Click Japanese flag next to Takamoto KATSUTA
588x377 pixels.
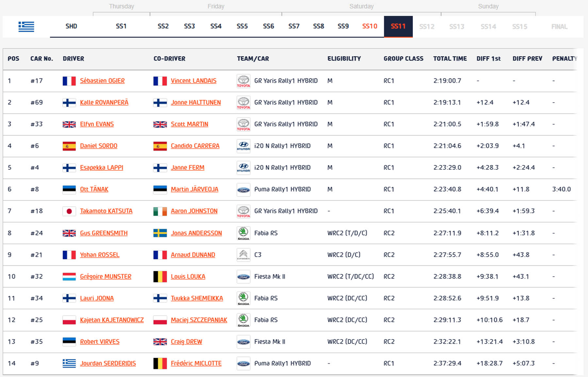click(x=69, y=211)
